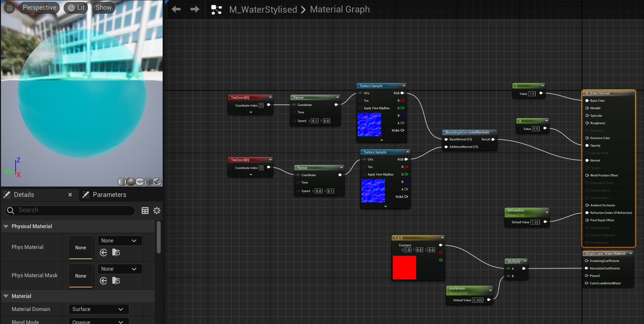Browse to Phys Material in Content Browser
The height and width of the screenshot is (324, 644).
point(116,253)
